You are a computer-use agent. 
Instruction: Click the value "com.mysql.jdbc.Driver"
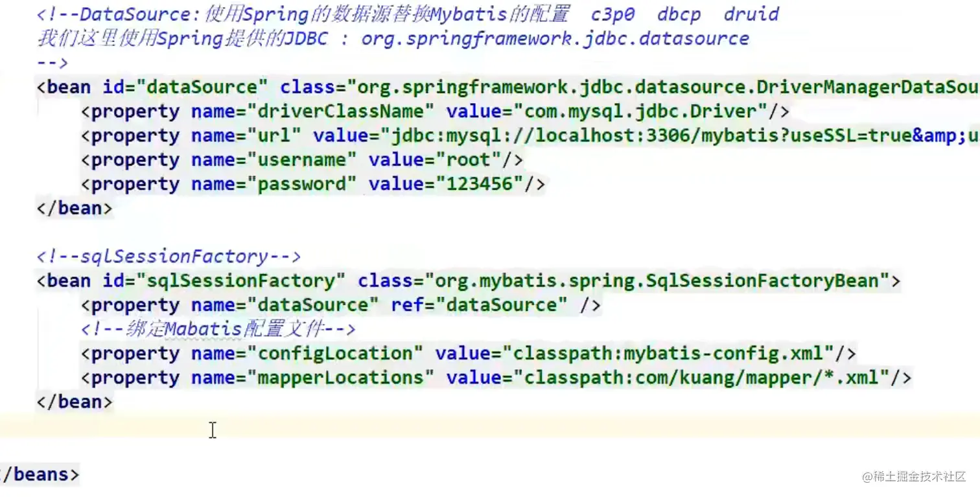641,111
